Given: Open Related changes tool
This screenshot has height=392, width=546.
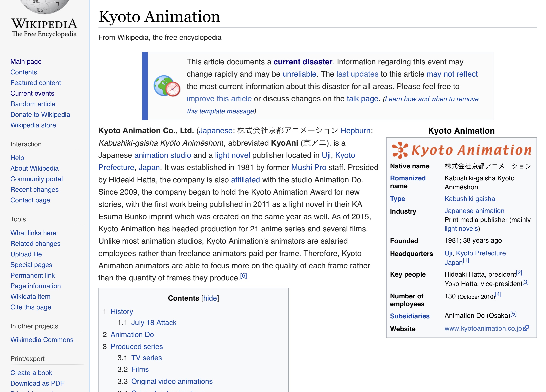Looking at the screenshot, I should [35, 243].
